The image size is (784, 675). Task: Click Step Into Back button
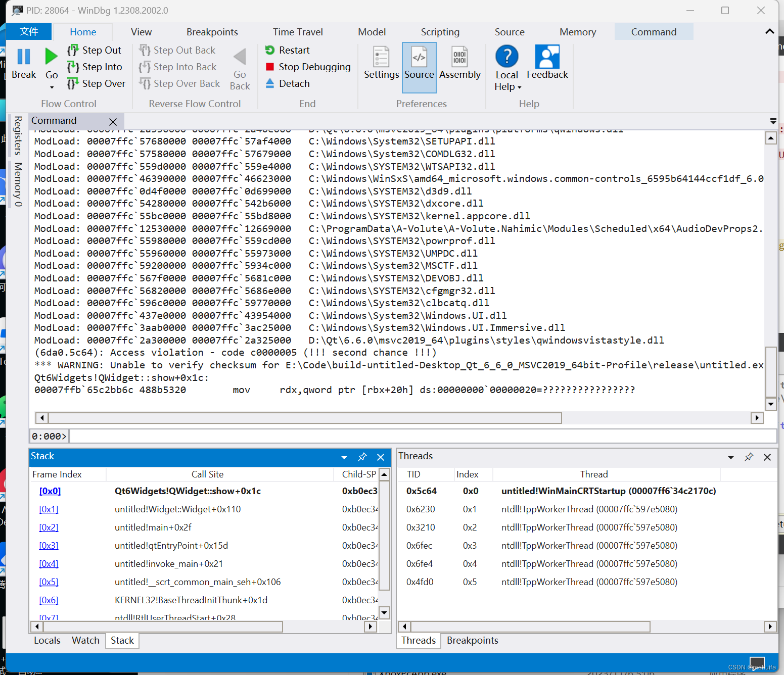(x=178, y=67)
